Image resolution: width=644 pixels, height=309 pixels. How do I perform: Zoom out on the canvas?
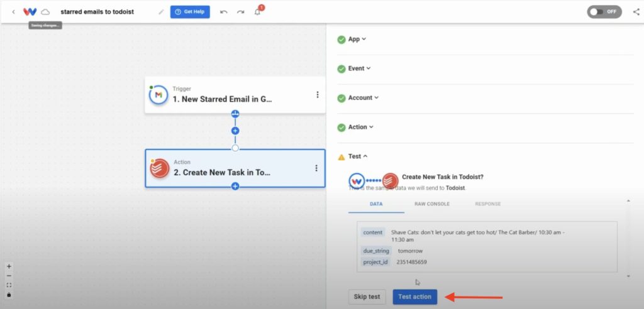click(x=9, y=276)
